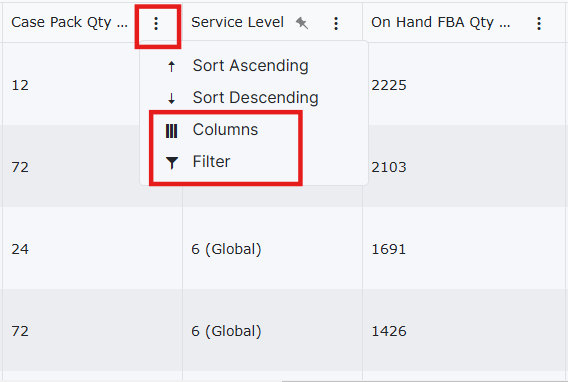This screenshot has height=382, width=568.
Task: Choose Sort Descending from the menu
Action: pyautogui.click(x=254, y=98)
